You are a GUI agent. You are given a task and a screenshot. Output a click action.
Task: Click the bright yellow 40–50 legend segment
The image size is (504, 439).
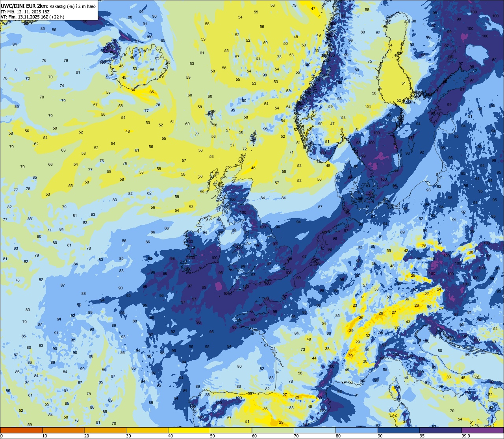[x=189, y=430]
